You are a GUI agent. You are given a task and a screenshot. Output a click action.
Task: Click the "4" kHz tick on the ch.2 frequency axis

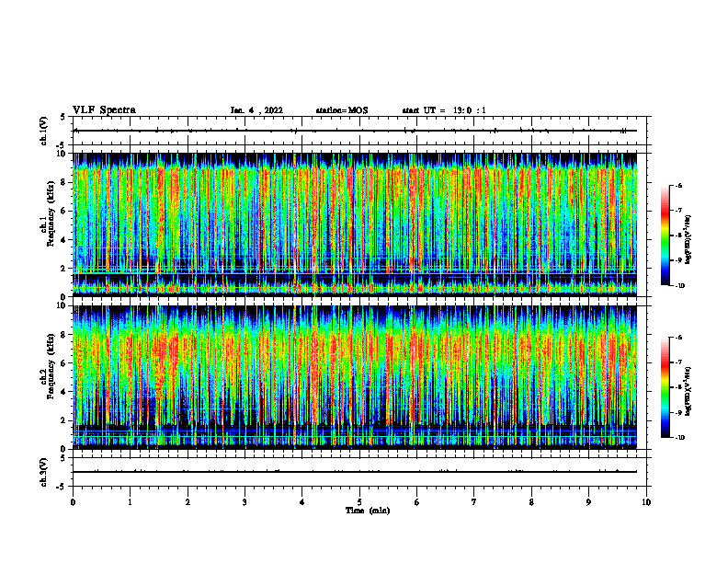63,393
